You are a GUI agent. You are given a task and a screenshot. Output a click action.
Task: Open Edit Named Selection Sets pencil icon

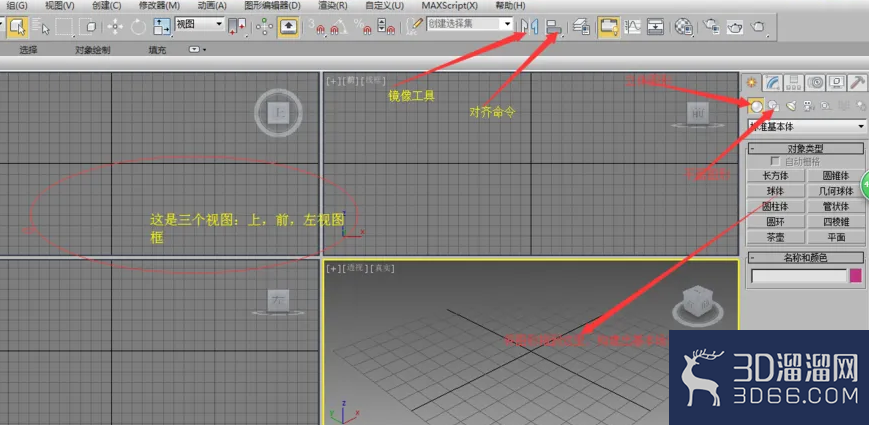(413, 26)
